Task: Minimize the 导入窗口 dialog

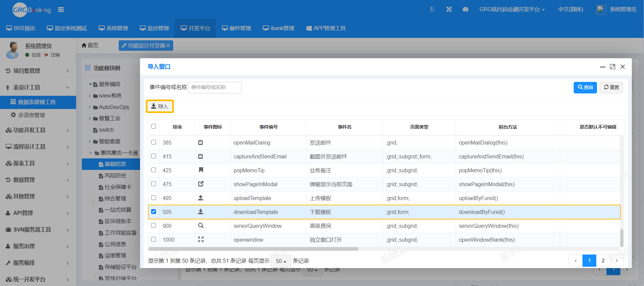Action: 602,67
